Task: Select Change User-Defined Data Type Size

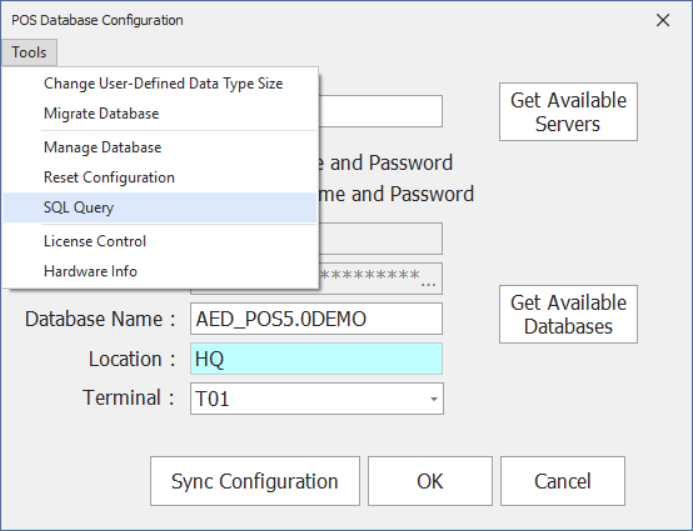Action: [162, 84]
